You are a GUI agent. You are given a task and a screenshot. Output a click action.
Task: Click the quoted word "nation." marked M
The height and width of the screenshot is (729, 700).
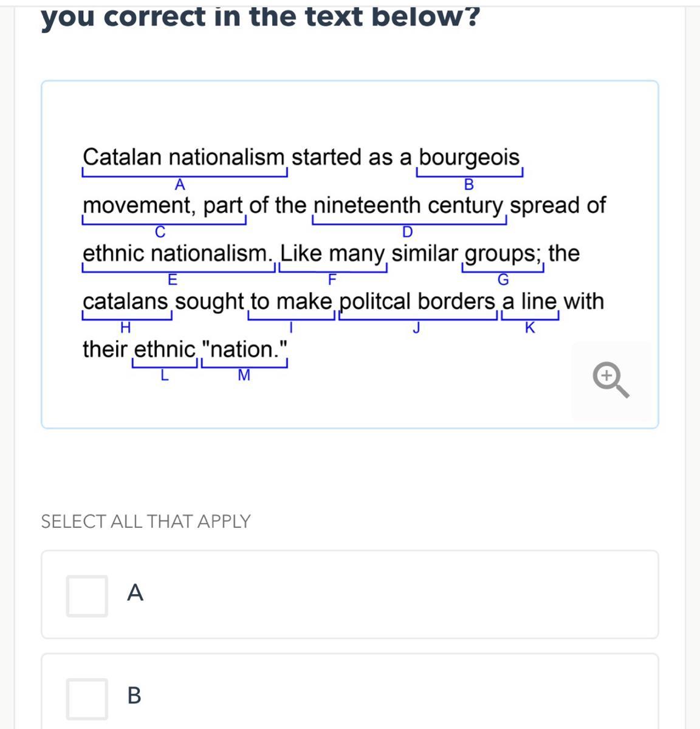244,349
